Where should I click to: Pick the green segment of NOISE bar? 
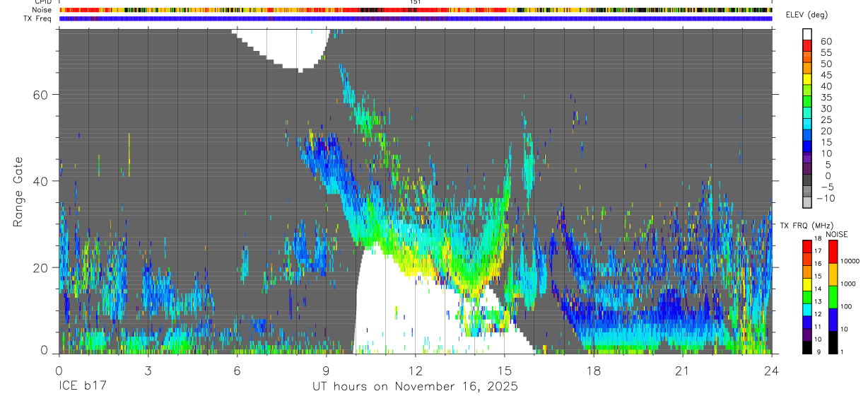coord(833,297)
